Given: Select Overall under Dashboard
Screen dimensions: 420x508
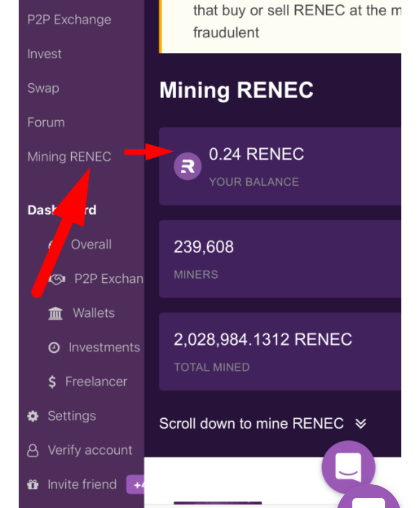Looking at the screenshot, I should point(91,245).
